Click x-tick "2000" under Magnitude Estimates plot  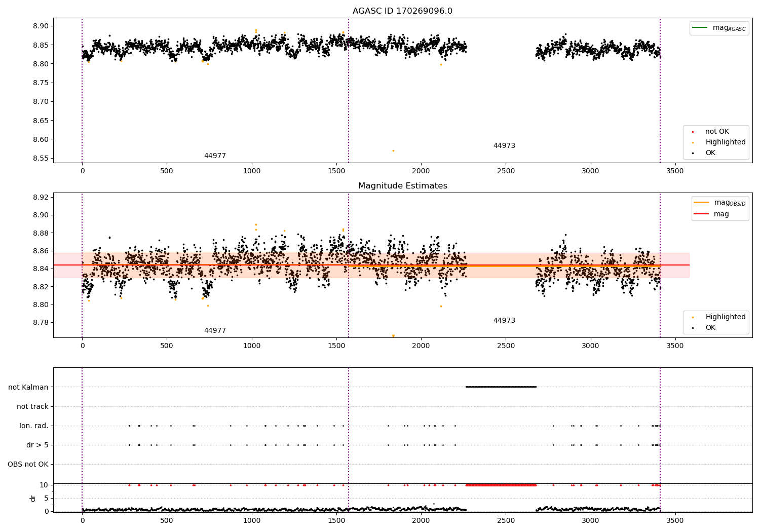(x=421, y=346)
